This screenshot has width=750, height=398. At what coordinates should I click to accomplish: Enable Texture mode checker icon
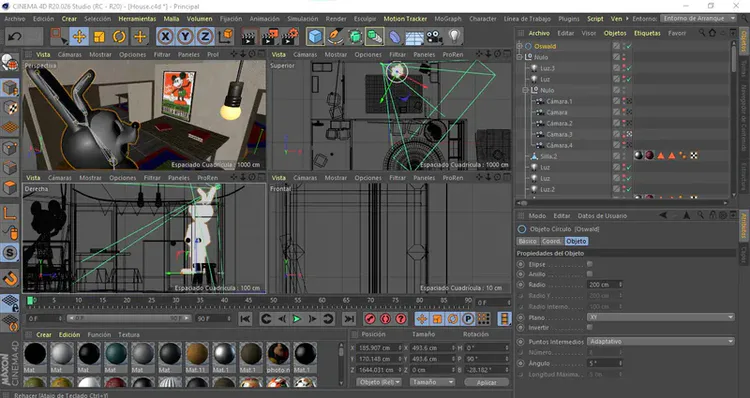[10, 108]
